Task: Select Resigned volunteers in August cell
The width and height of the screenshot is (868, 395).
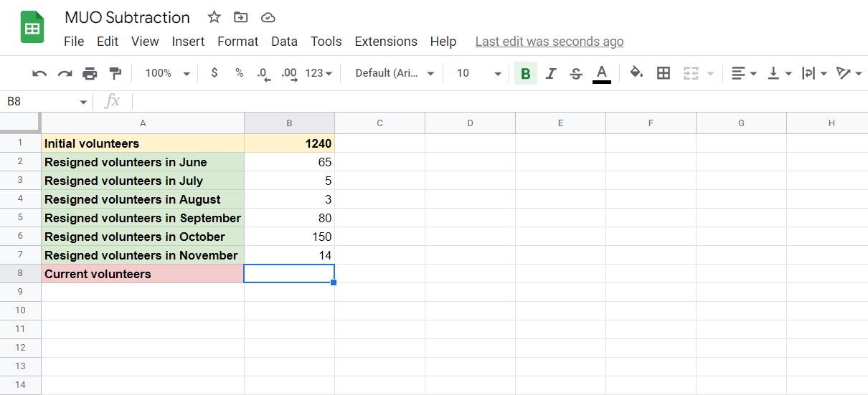Action: click(x=143, y=199)
